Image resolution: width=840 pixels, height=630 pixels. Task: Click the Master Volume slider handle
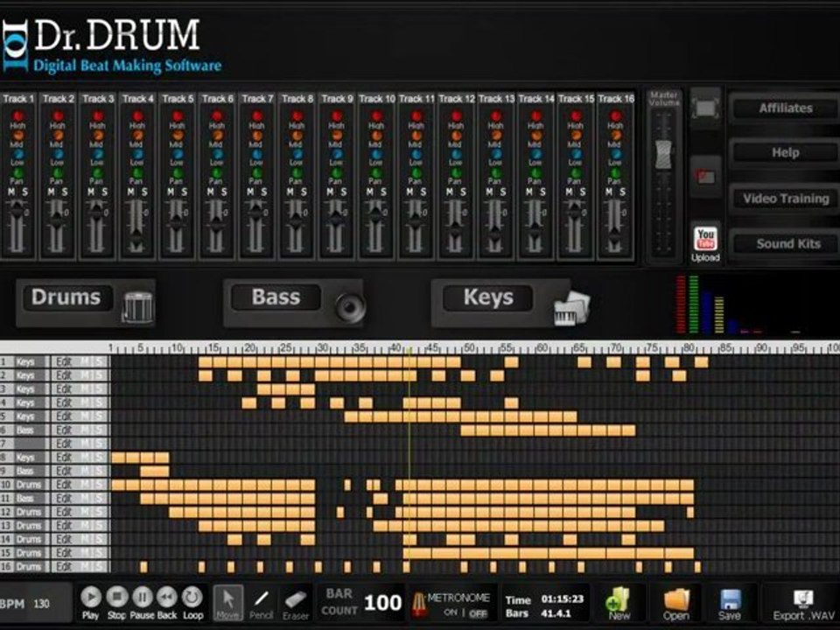click(x=664, y=154)
